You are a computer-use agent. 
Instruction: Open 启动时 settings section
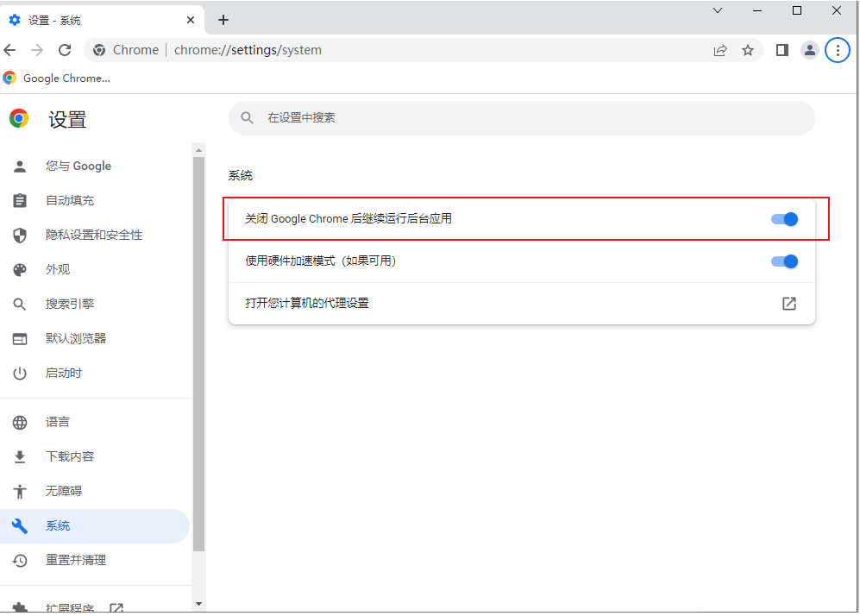coord(94,373)
